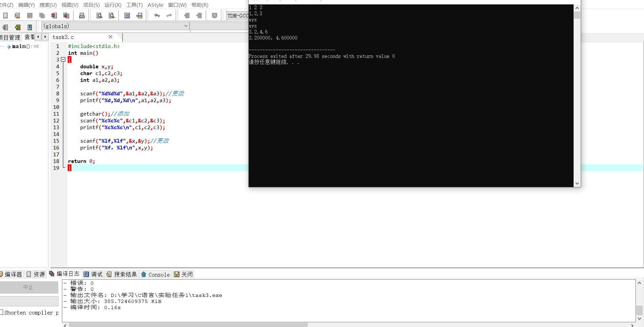Open the 工具(T) menu
The width and height of the screenshot is (644, 327).
tap(134, 5)
